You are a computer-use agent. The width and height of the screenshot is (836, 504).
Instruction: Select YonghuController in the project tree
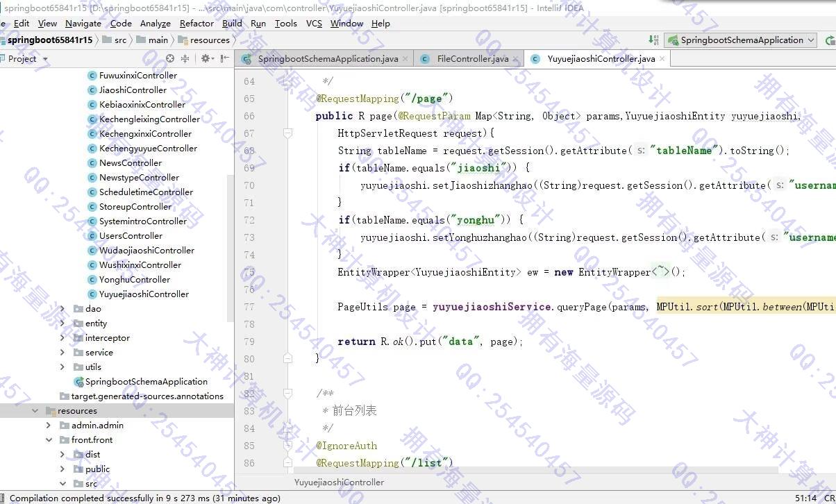click(x=135, y=279)
